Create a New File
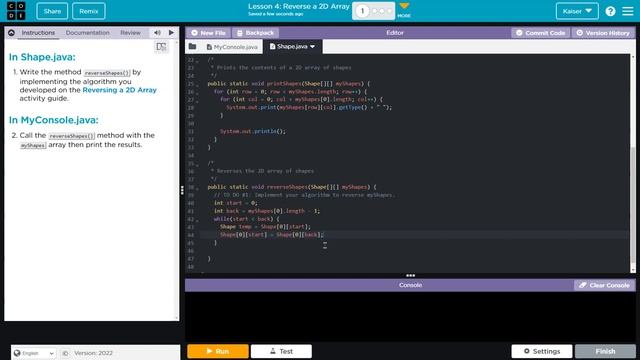 pos(208,33)
